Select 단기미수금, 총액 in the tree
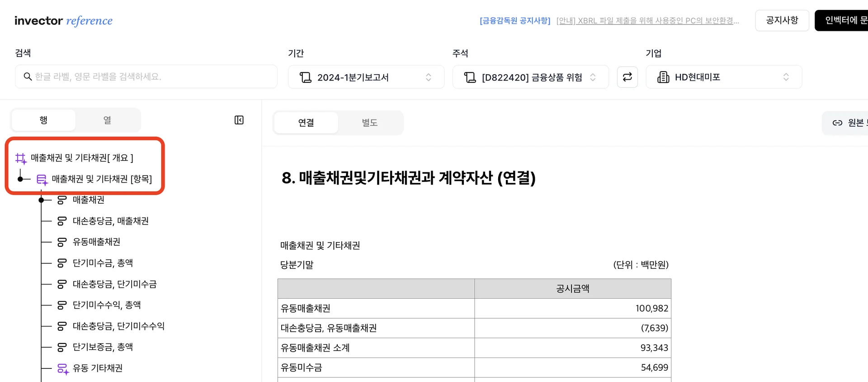 [x=103, y=263]
